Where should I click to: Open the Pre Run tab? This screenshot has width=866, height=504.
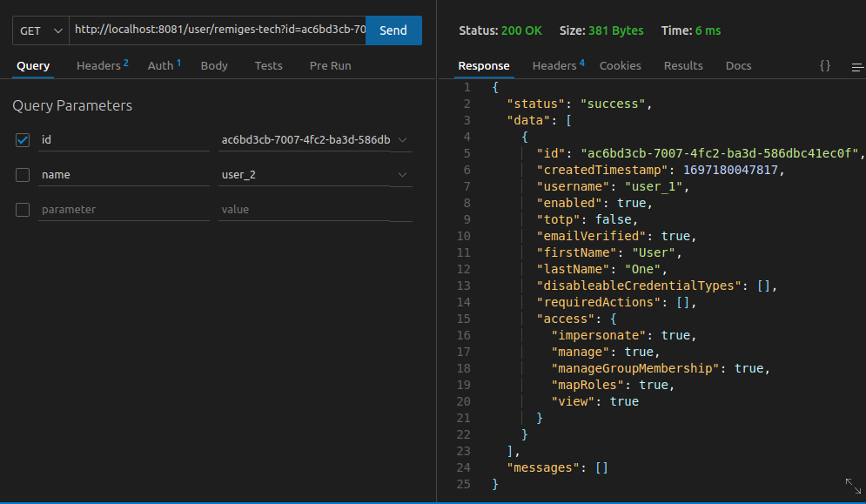(330, 65)
